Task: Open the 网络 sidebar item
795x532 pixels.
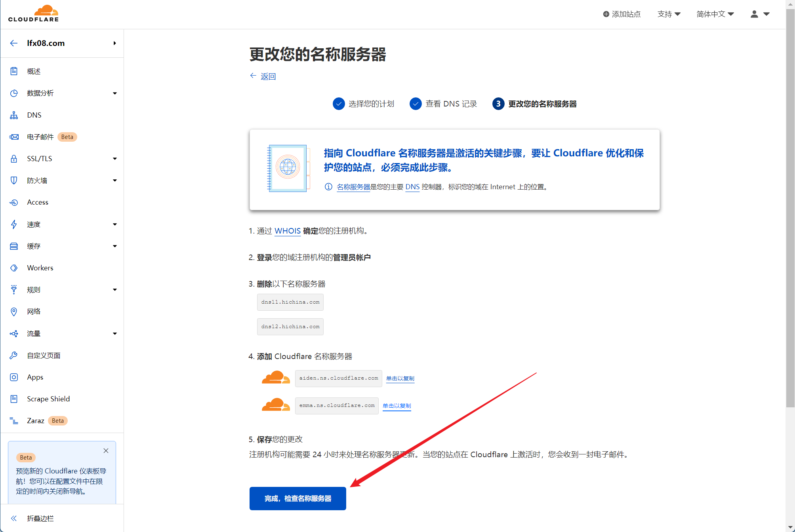Action: 62,312
